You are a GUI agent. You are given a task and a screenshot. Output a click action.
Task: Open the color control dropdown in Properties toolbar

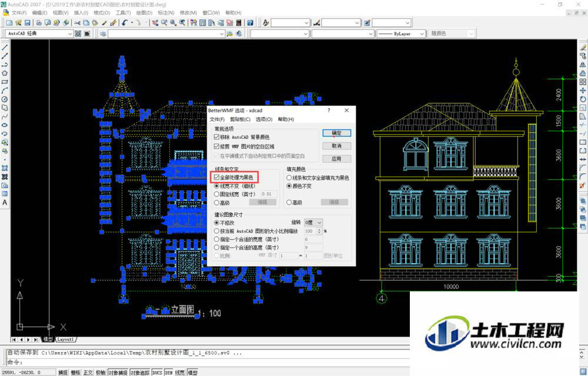pos(280,33)
